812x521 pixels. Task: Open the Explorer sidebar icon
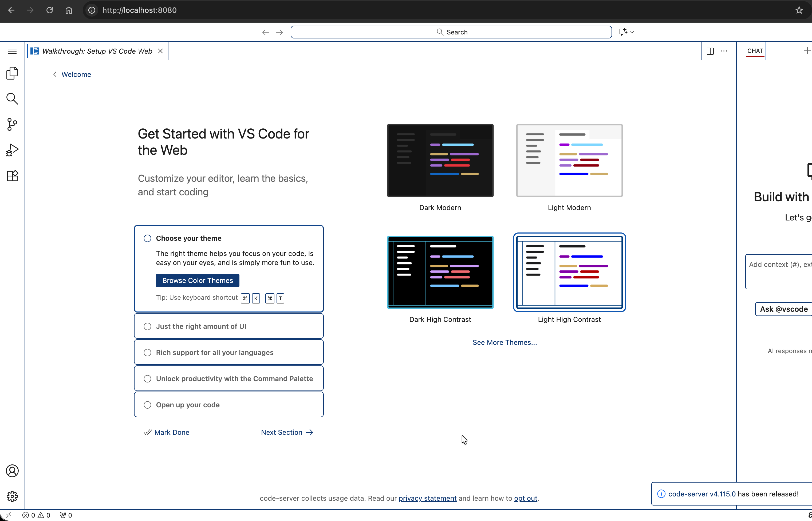pos(12,73)
